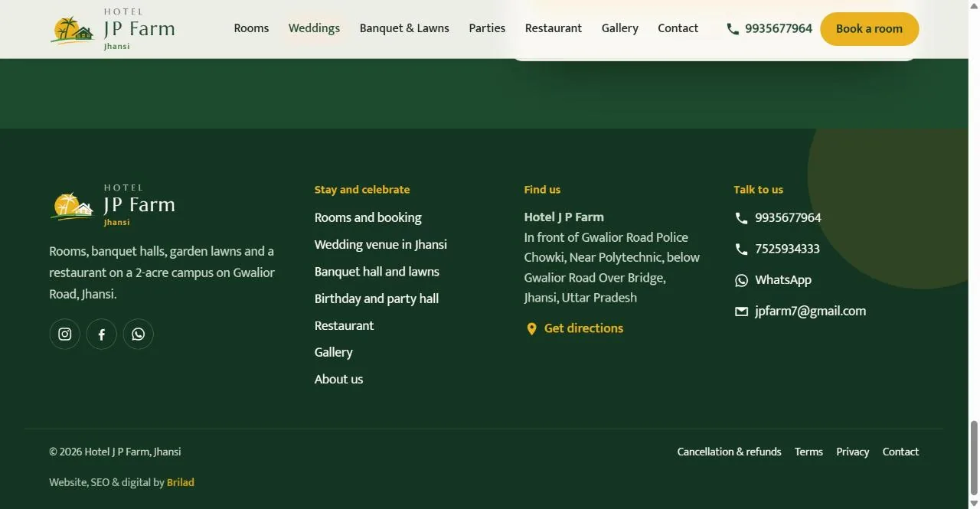Viewport: 980px width, 509px height.
Task: Click the Get directions link
Action: pyautogui.click(x=583, y=328)
